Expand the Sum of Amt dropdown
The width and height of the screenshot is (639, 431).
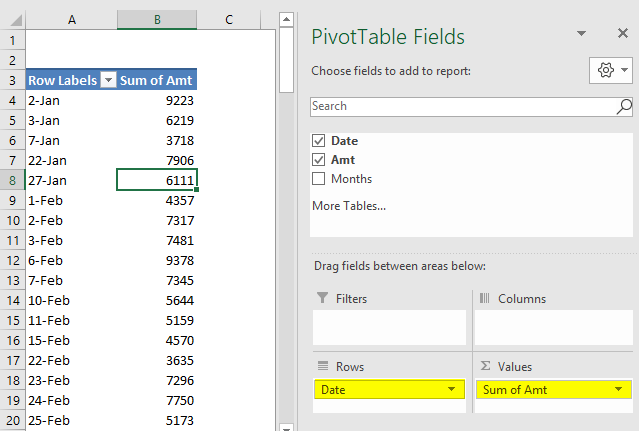(x=618, y=389)
